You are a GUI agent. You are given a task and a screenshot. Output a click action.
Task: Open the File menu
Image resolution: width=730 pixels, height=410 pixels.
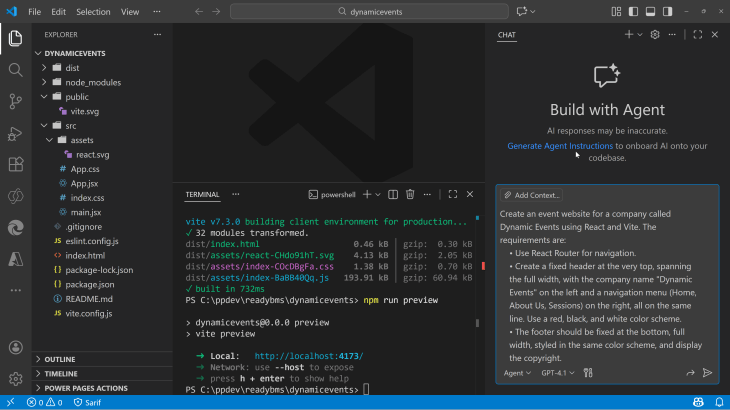34,12
